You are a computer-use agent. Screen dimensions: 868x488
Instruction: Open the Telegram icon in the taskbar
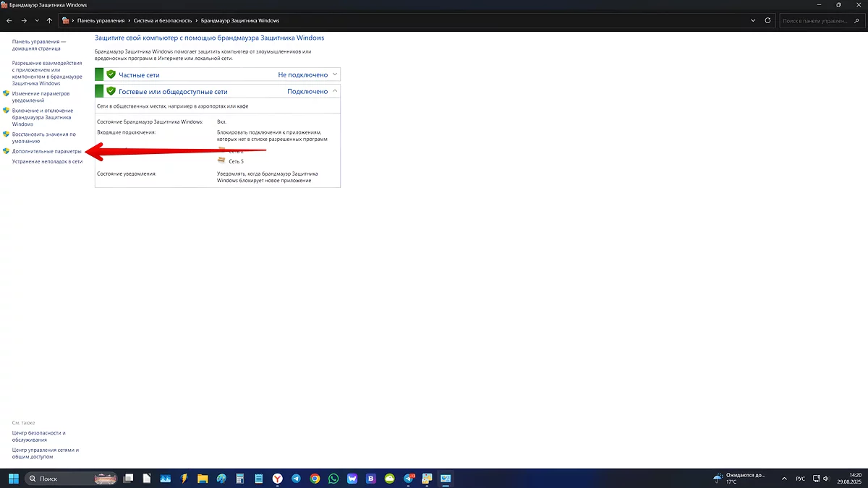[x=296, y=479]
